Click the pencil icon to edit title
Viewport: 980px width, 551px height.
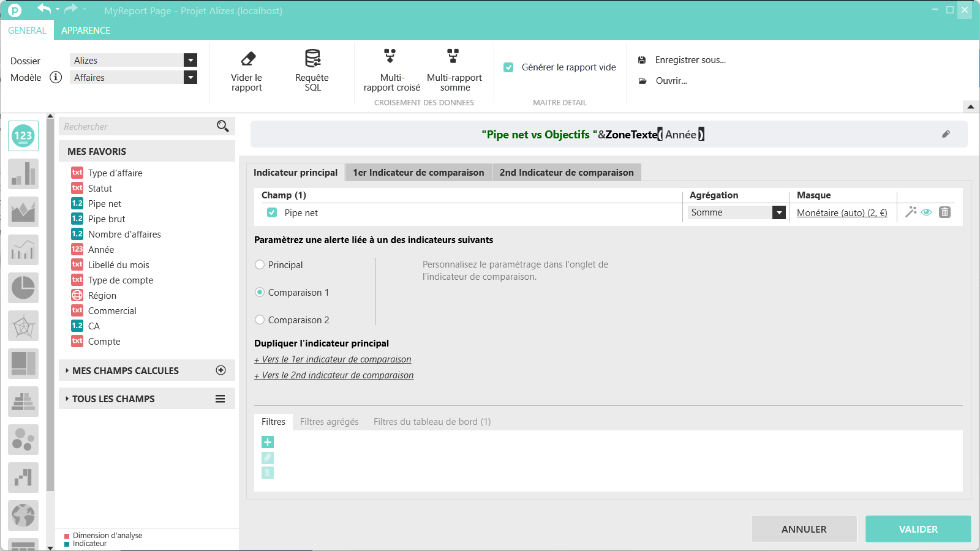[946, 134]
